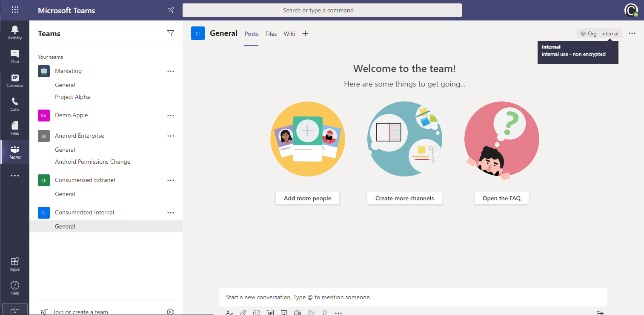This screenshot has height=315, width=644.
Task: Click Create more channels
Action: 404,198
